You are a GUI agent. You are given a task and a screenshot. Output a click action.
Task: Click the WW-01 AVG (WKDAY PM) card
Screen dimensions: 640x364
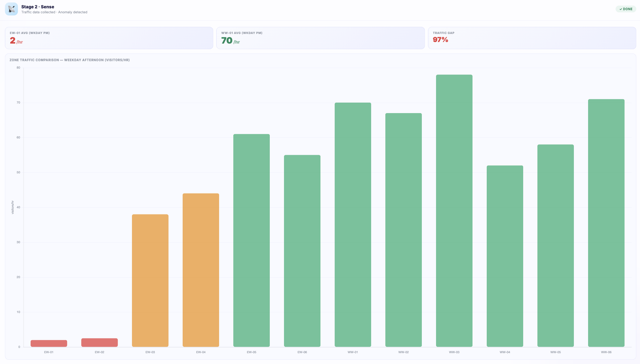pos(320,38)
